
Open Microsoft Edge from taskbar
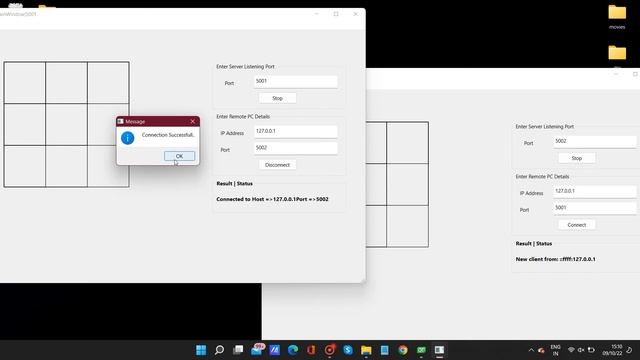pyautogui.click(x=293, y=350)
